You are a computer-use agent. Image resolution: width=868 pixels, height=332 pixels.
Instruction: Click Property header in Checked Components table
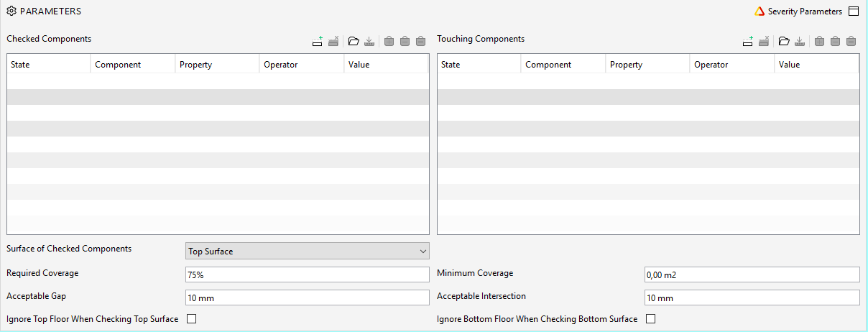[x=217, y=65]
